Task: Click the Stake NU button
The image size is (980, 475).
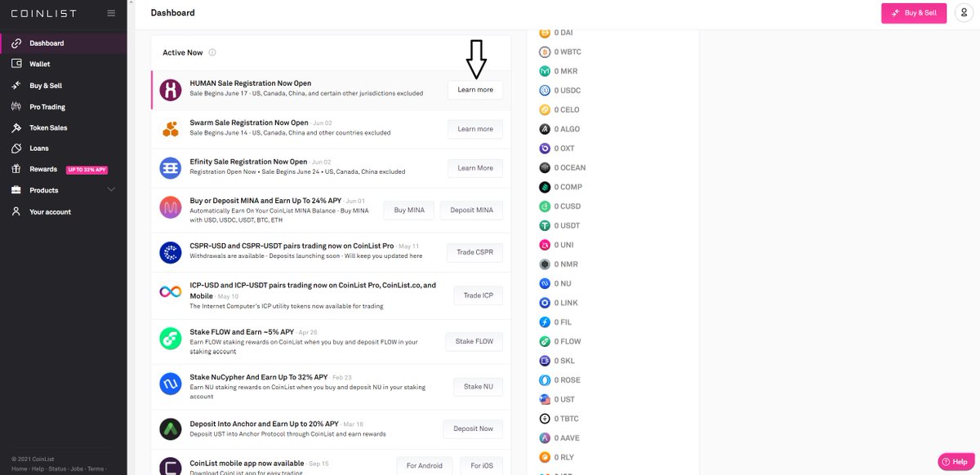Action: coord(478,387)
